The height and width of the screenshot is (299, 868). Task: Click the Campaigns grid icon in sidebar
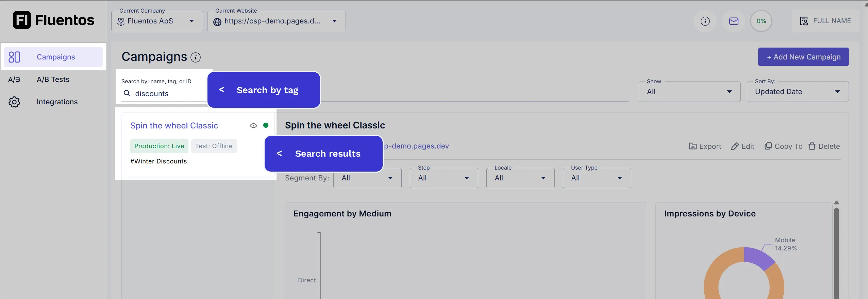click(14, 57)
